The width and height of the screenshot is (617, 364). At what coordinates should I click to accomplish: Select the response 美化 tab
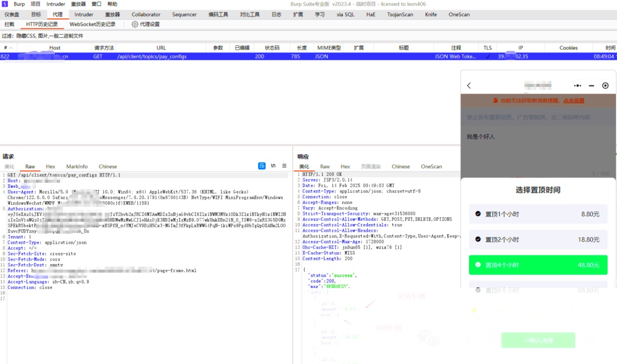(x=304, y=167)
